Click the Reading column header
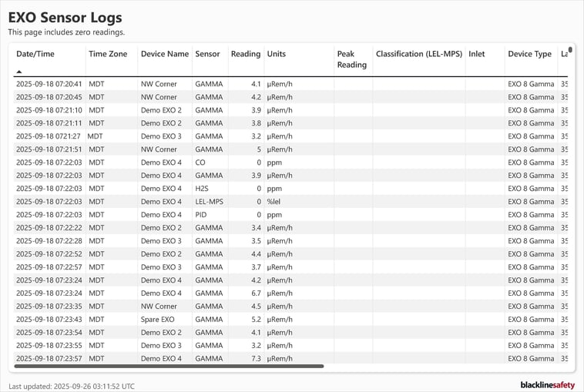The width and height of the screenshot is (584, 392). tap(246, 54)
